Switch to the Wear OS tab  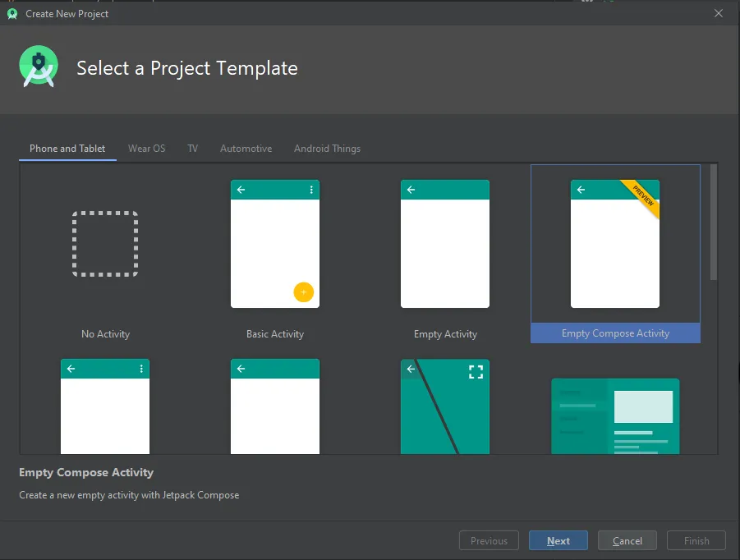[147, 149]
